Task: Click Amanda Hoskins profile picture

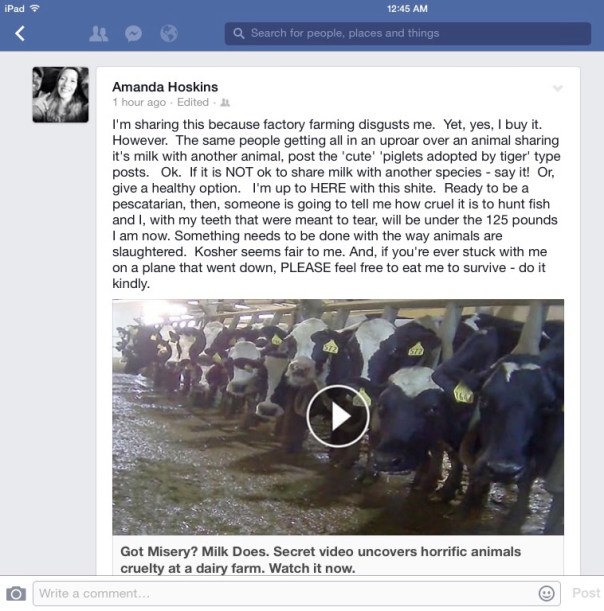Action: tap(60, 95)
